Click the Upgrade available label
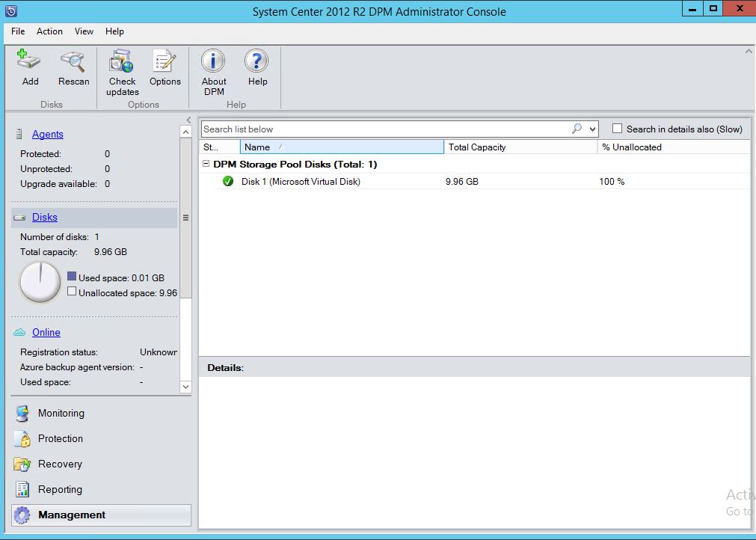 pos(58,184)
